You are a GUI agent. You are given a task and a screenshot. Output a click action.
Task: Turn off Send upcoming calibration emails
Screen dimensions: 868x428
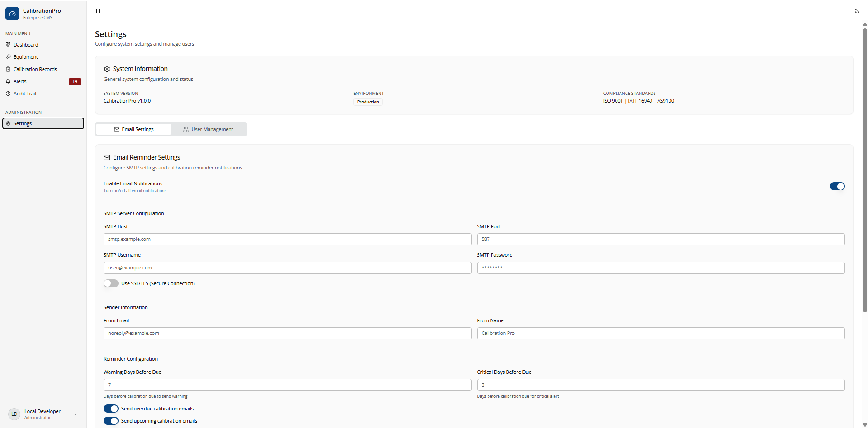[111, 421]
